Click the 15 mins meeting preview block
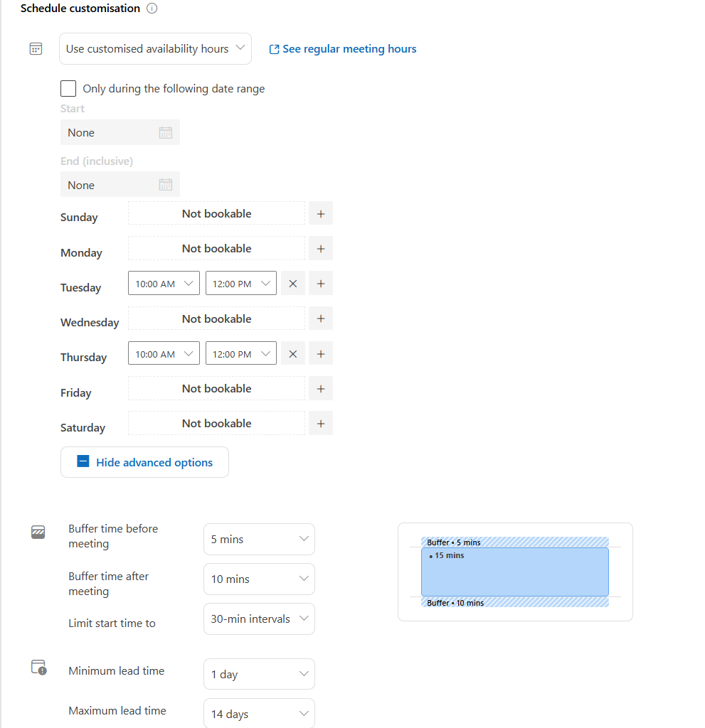This screenshot has height=728, width=705. click(514, 572)
